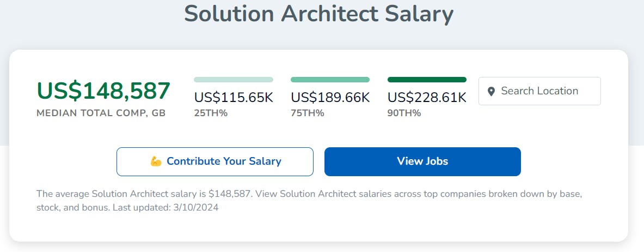Select the light green 25th percentile bar
Image resolution: width=644 pixels, height=252 pixels.
(234, 80)
